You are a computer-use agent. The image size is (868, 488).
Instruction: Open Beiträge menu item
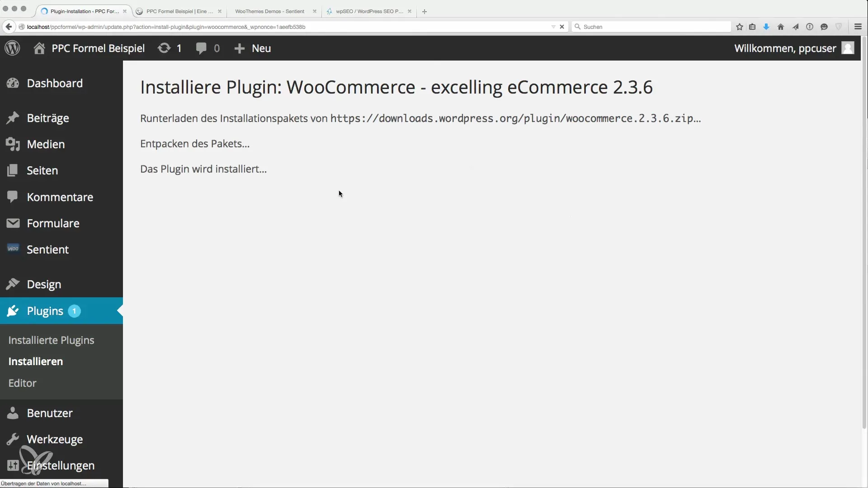61,118
